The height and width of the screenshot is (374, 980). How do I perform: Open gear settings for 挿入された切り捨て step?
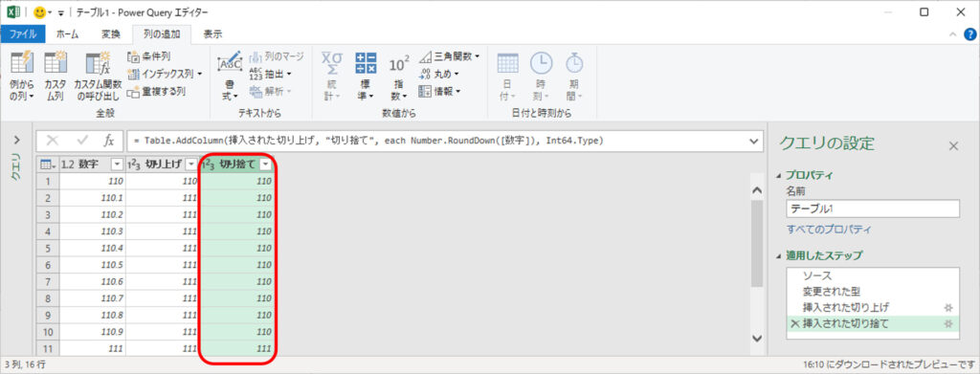coord(948,323)
